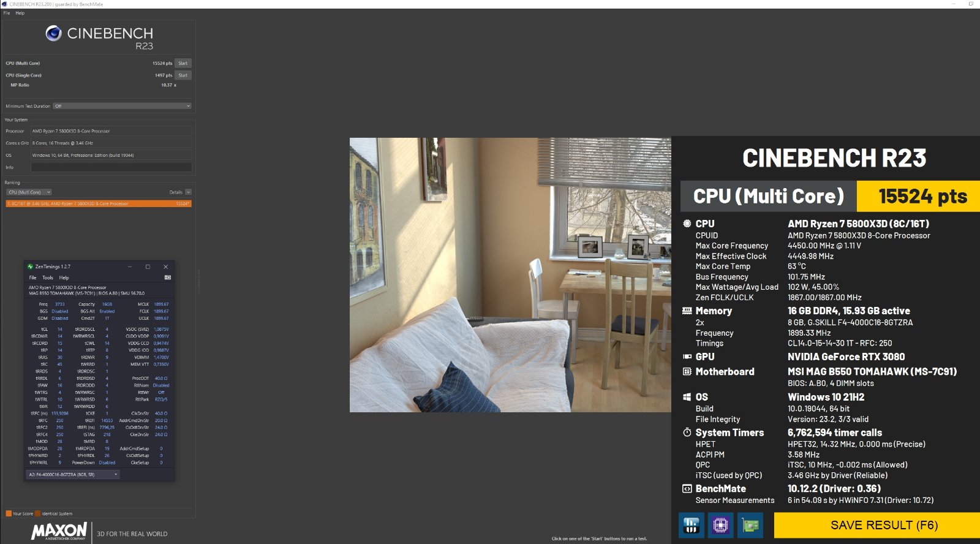
Task: Expand the ranking Details dropdown arrow
Action: coord(188,192)
